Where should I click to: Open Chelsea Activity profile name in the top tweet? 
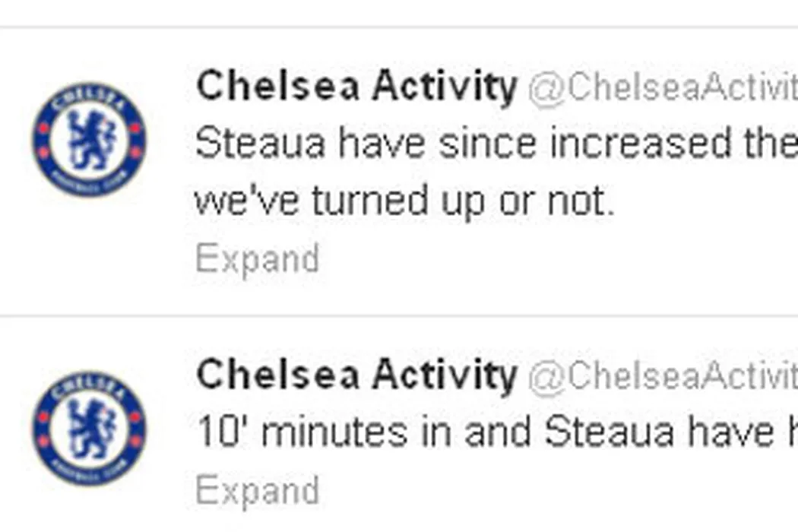[x=356, y=87]
